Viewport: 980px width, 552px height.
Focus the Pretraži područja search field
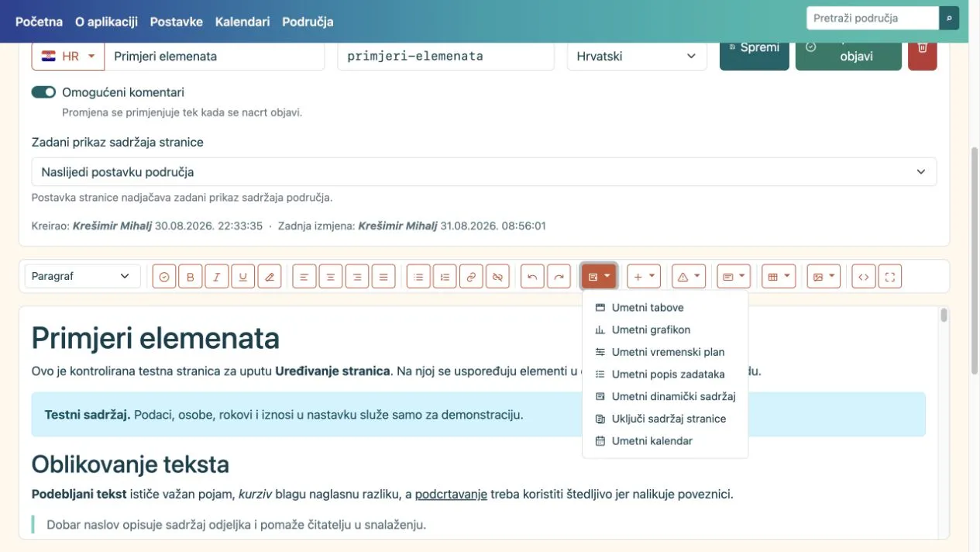pos(873,18)
